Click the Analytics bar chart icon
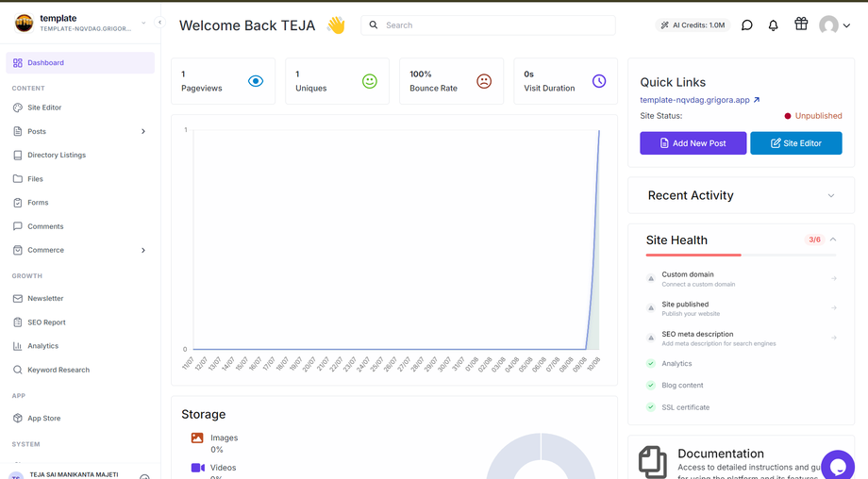868x479 pixels. (x=18, y=346)
